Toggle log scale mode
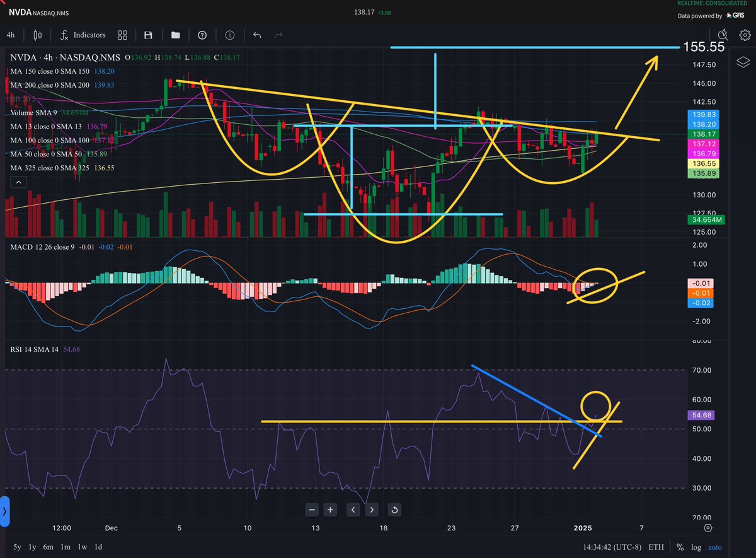Viewport: 756px width, 558px height. (696, 547)
